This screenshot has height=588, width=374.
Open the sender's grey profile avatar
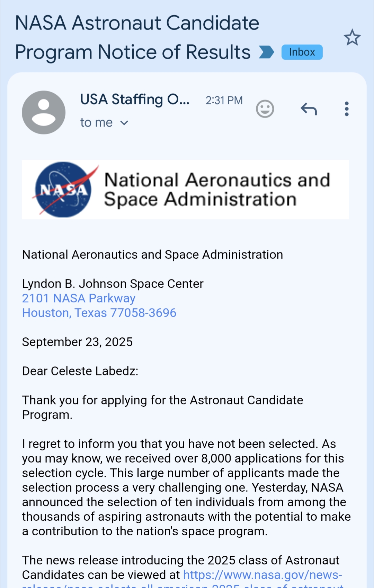pyautogui.click(x=44, y=112)
